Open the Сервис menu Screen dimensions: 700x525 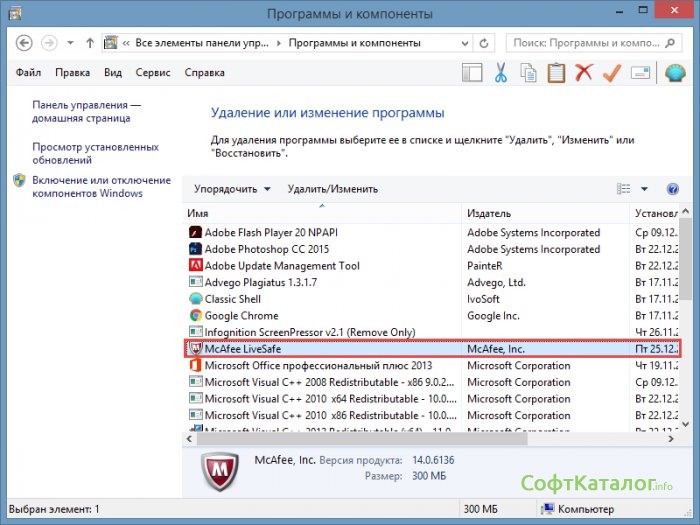pos(152,73)
